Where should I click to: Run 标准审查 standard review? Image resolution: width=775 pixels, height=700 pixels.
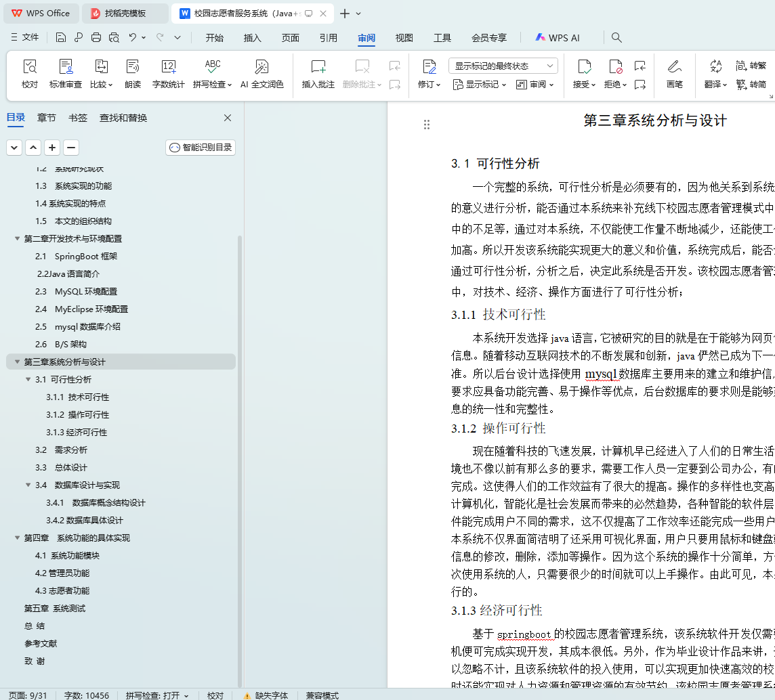coord(65,74)
